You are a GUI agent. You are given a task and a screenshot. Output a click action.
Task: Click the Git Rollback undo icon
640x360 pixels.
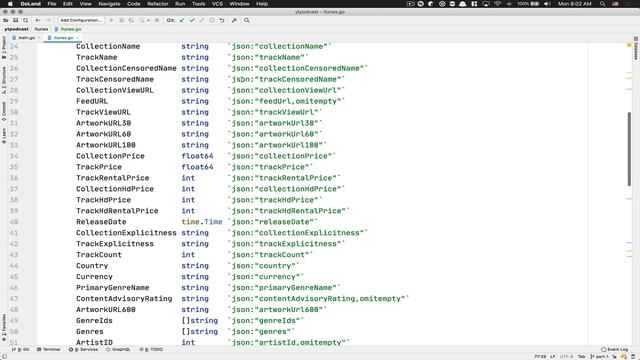pyautogui.click(x=222, y=20)
